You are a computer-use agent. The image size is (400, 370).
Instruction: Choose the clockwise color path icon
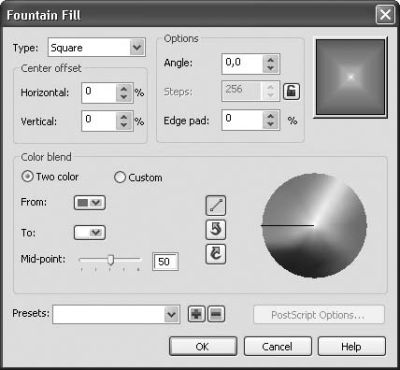pos(216,254)
